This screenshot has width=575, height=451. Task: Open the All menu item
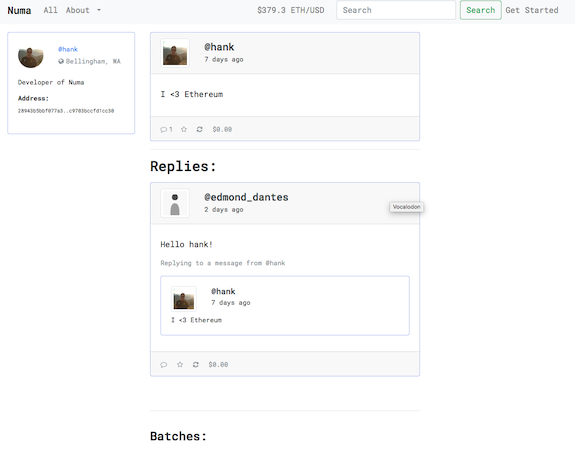pos(50,10)
